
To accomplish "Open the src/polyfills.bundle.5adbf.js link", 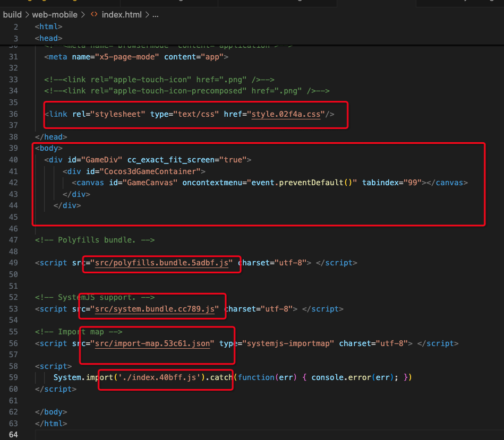I will tap(161, 263).
